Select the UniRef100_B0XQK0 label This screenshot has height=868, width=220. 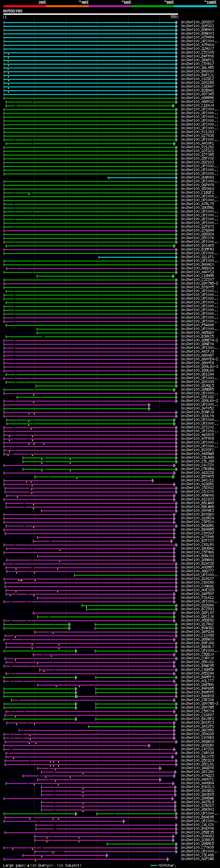point(197,515)
